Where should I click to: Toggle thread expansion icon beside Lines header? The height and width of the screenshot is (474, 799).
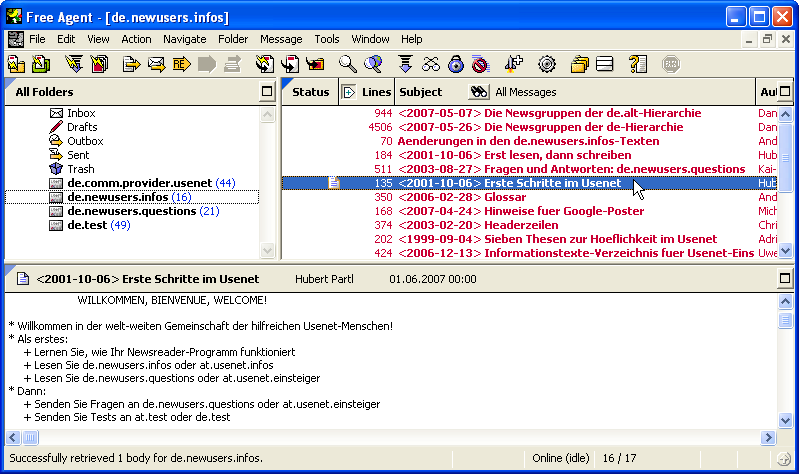(x=349, y=92)
